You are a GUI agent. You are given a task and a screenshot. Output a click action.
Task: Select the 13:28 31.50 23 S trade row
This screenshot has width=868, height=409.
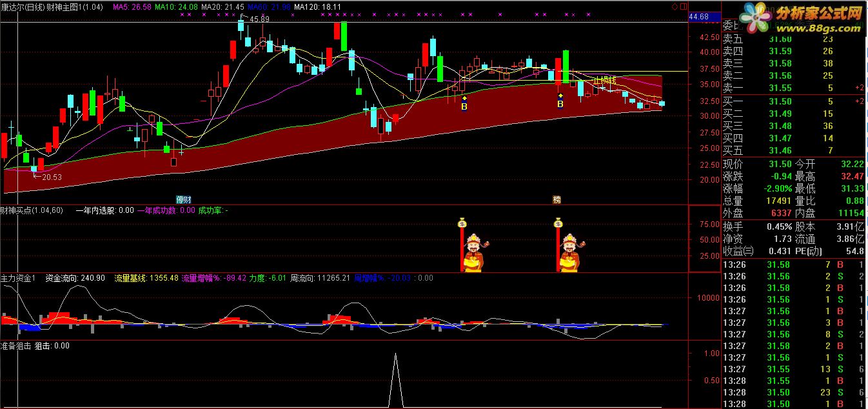tap(794, 392)
